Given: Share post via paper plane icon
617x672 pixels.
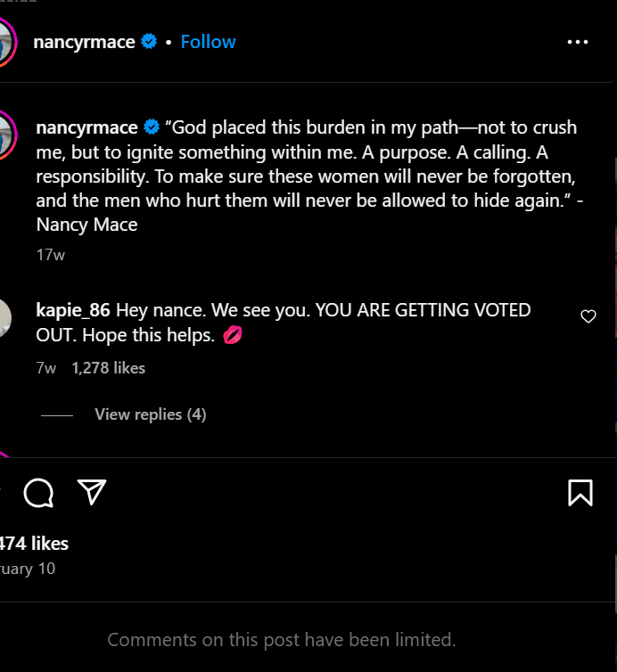Looking at the screenshot, I should click(92, 492).
